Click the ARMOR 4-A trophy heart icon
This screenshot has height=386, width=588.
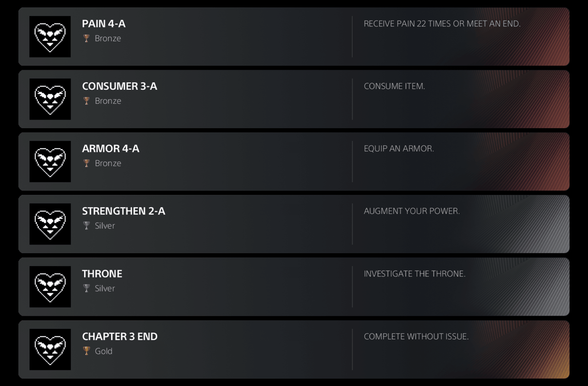coord(50,162)
